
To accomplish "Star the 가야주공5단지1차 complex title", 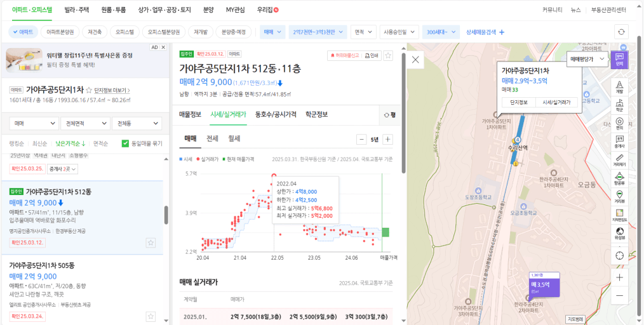I will [89, 90].
